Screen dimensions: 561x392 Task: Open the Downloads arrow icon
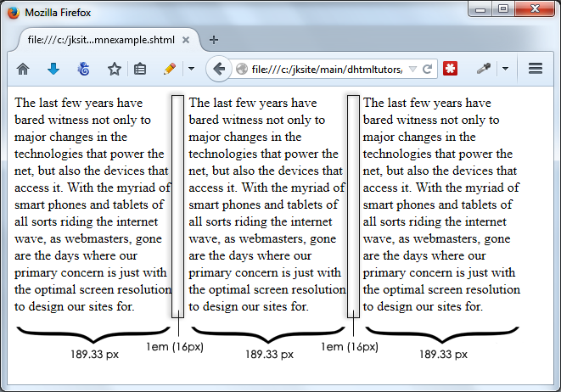[x=53, y=69]
